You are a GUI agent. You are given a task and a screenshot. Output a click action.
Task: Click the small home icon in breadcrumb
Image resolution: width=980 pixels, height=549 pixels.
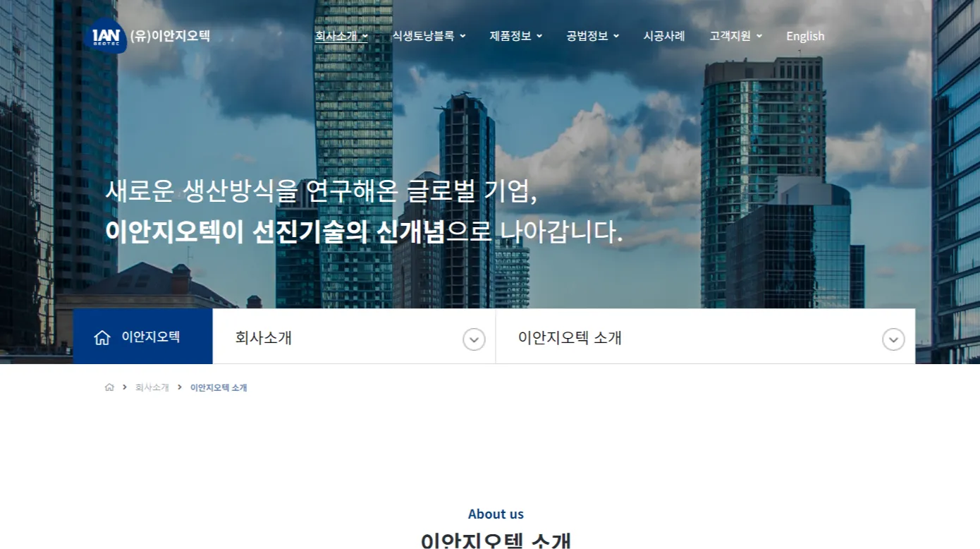[x=109, y=387]
